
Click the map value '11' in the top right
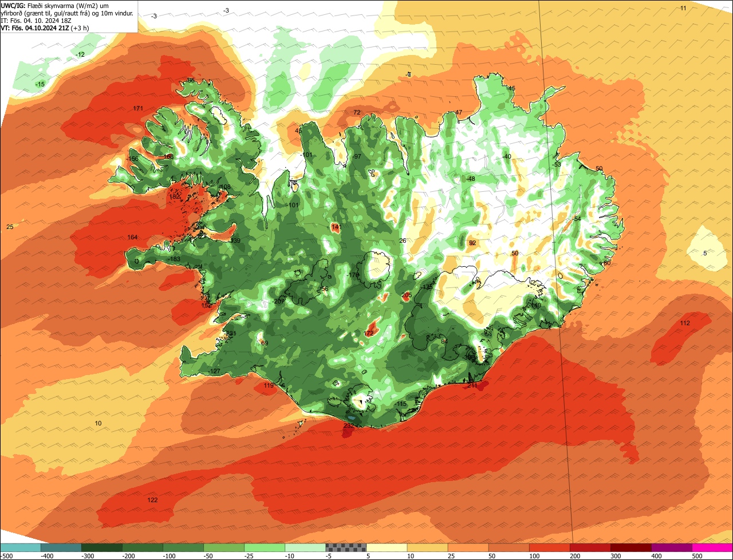tap(683, 7)
